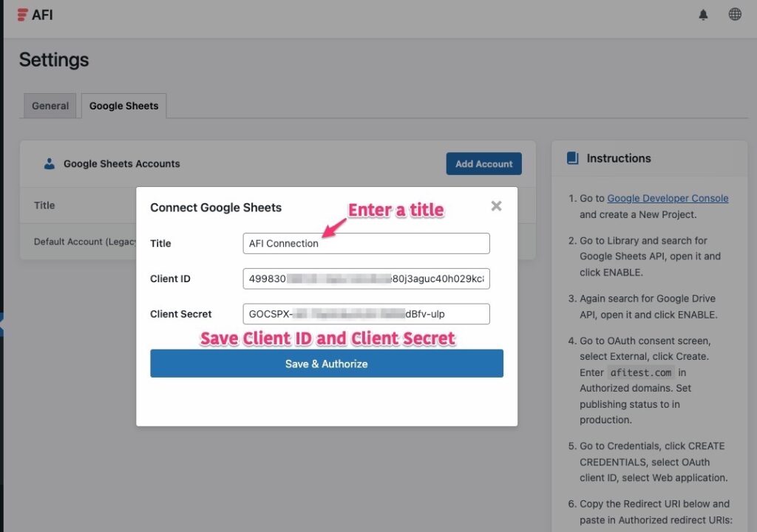
Task: Click the globe icon in header
Action: [x=735, y=15]
